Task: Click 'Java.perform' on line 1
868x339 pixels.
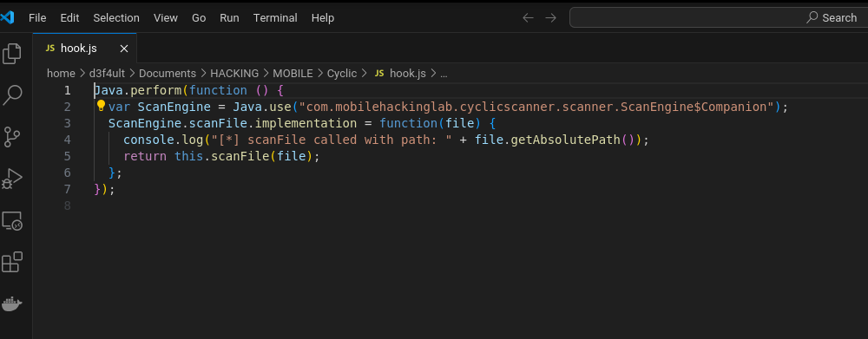Action: click(x=138, y=90)
